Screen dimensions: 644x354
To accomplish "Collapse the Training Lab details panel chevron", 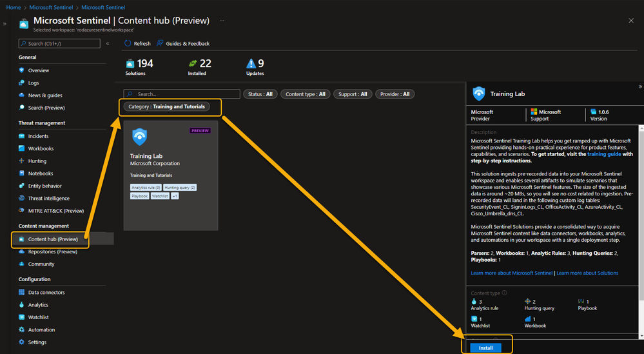I will tap(640, 86).
